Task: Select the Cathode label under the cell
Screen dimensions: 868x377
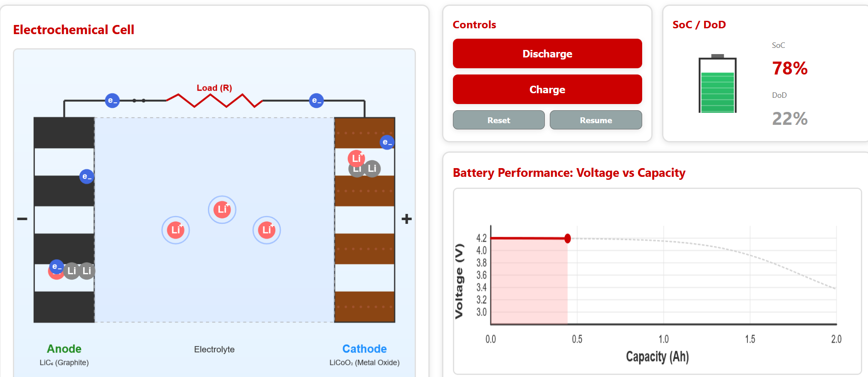Action: (x=364, y=349)
